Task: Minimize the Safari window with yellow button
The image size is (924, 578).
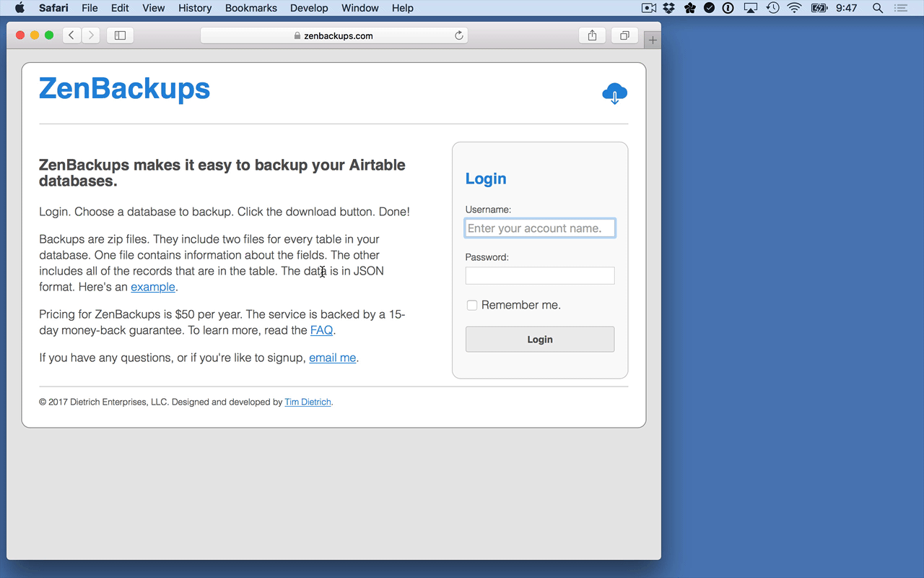Action: tap(35, 35)
